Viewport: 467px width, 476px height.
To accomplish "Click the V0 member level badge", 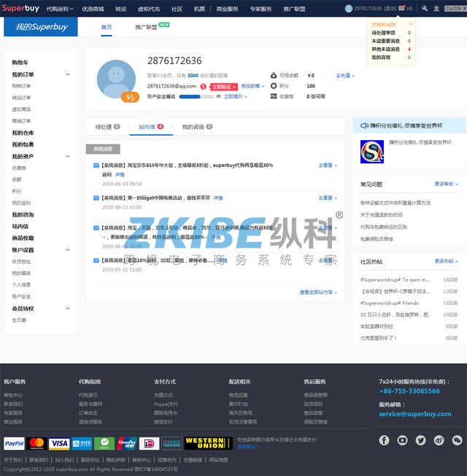I will tap(130, 98).
